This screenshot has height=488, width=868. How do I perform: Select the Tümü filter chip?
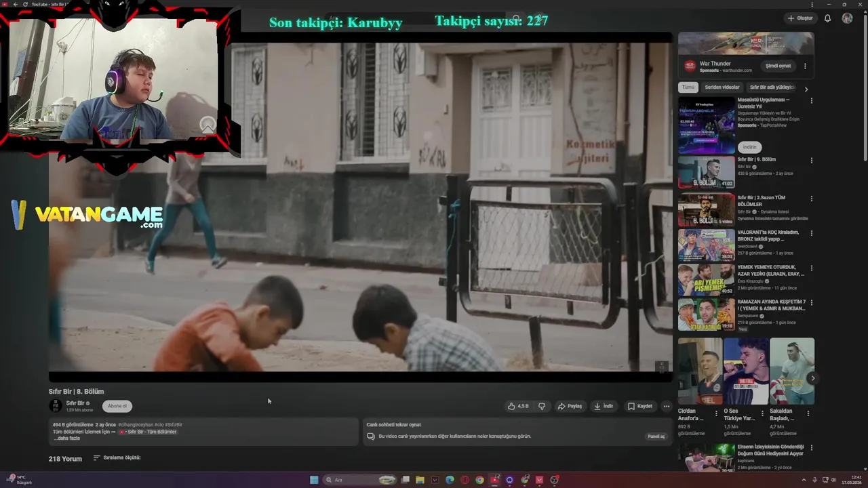[688, 87]
